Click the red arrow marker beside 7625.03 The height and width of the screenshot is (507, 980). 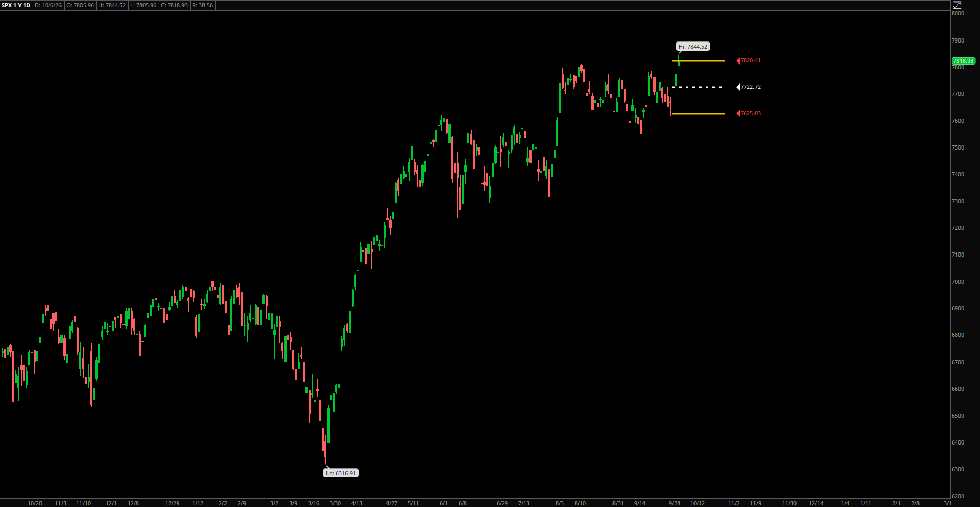[x=738, y=113]
